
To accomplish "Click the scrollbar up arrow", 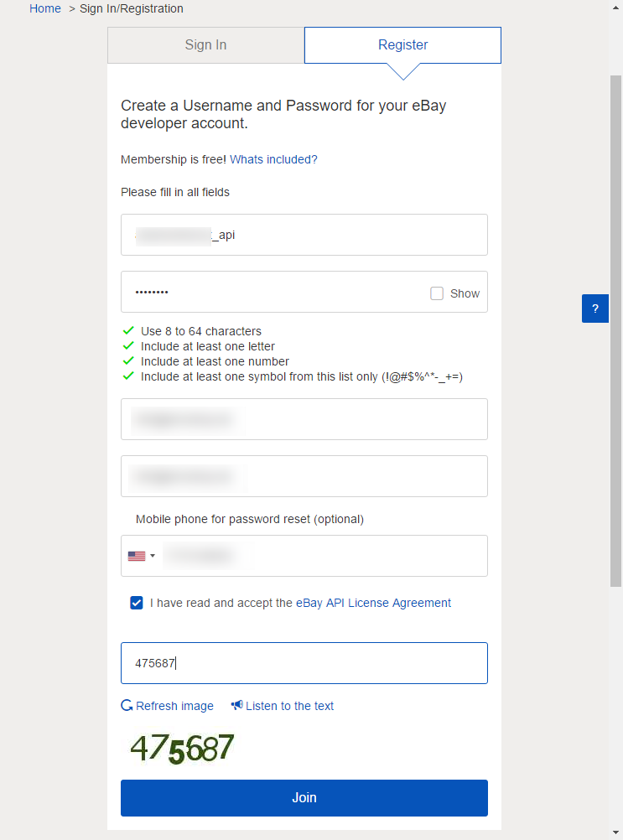I will (x=616, y=8).
